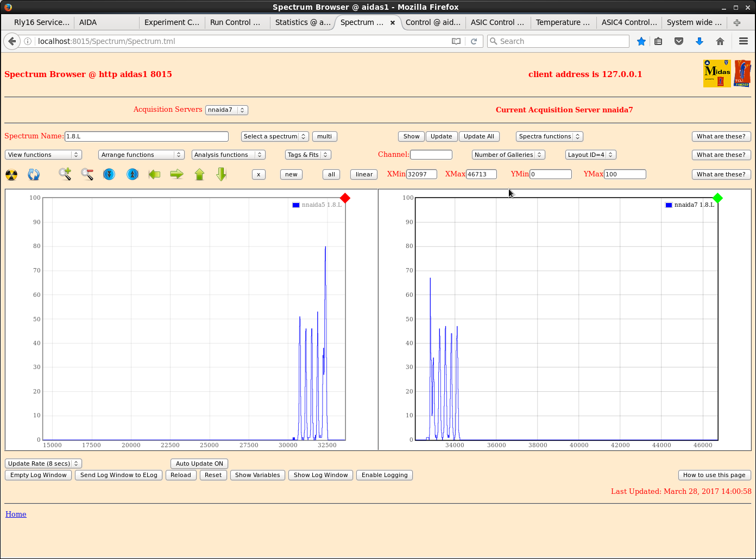The width and height of the screenshot is (756, 559).
Task: Toggle reader view icon in address bar
Action: 456,41
